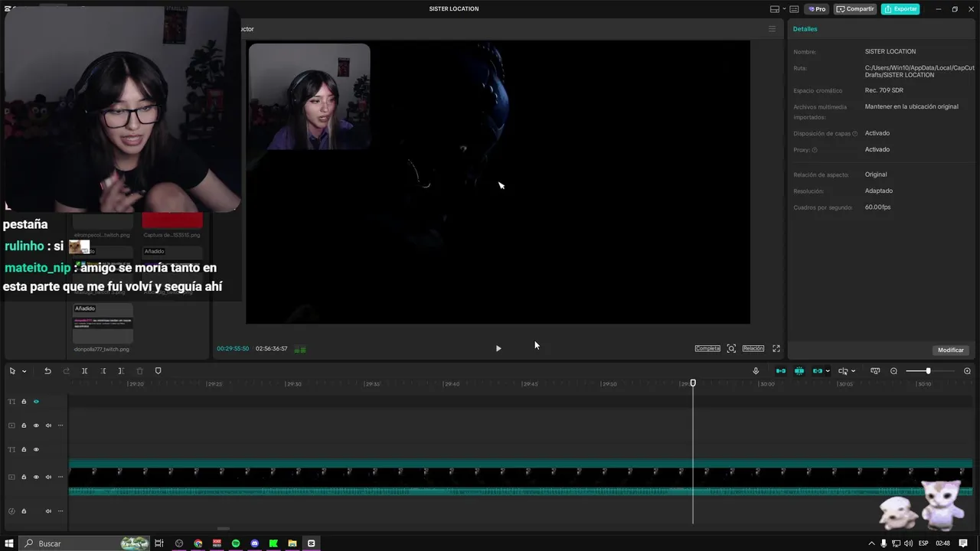Lock the second text track
980x551 pixels.
pos(24,449)
